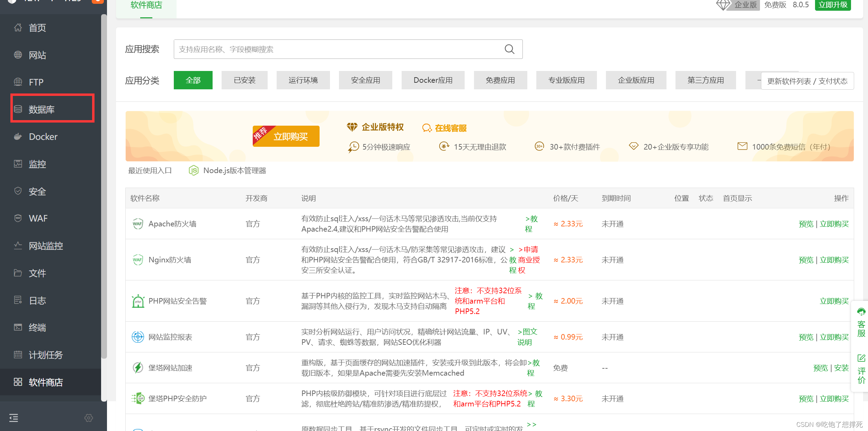Click 立即购买 on the promo banner

[290, 136]
